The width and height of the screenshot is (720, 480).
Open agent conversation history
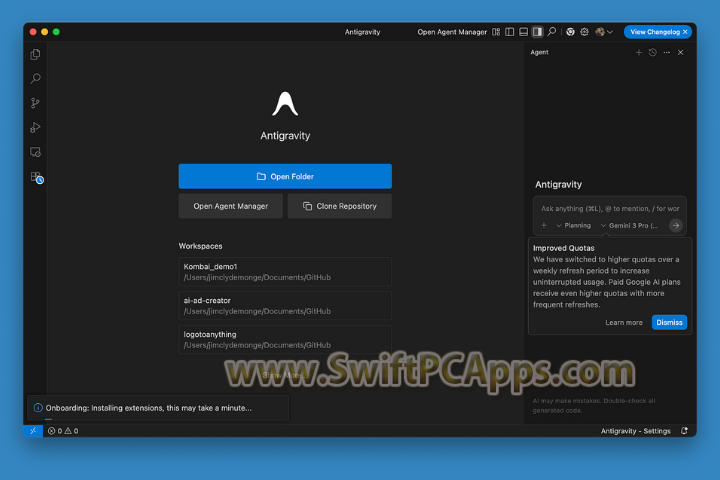click(652, 52)
